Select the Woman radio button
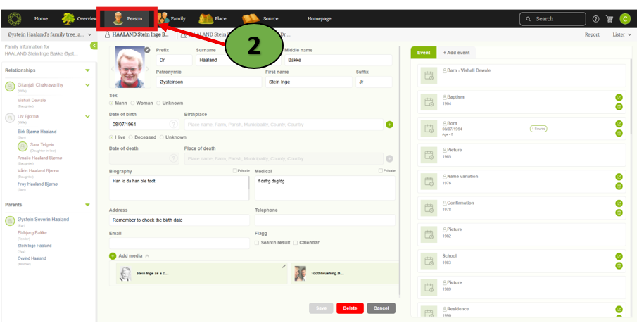 click(x=133, y=103)
